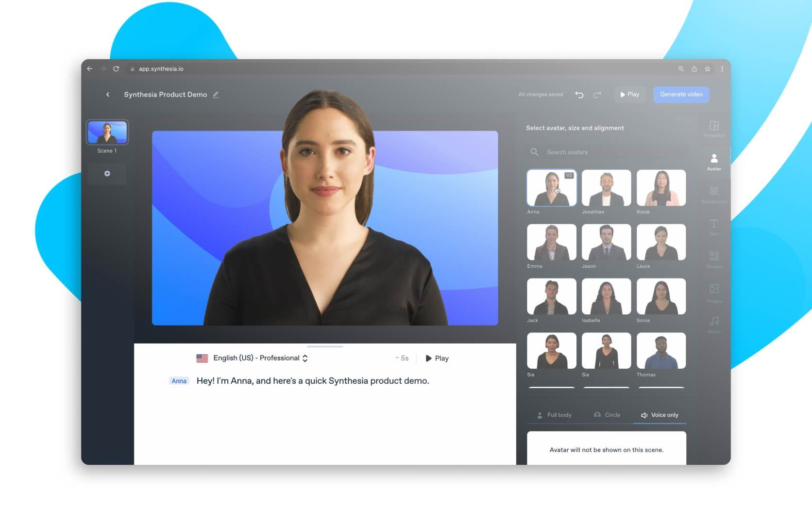Screen dimensions: 812x524
Task: Switch to Full body avatar mode
Action: click(554, 415)
